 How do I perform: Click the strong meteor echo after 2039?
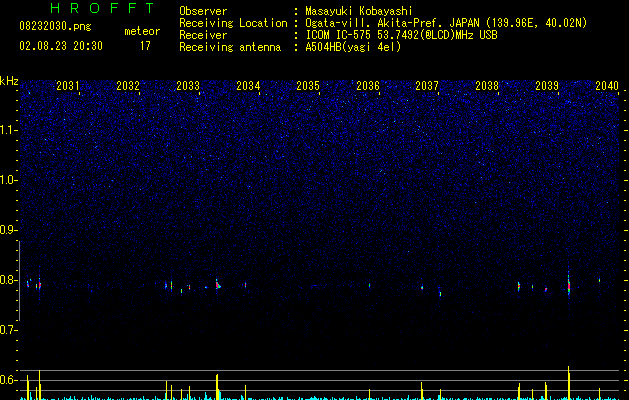569,284
